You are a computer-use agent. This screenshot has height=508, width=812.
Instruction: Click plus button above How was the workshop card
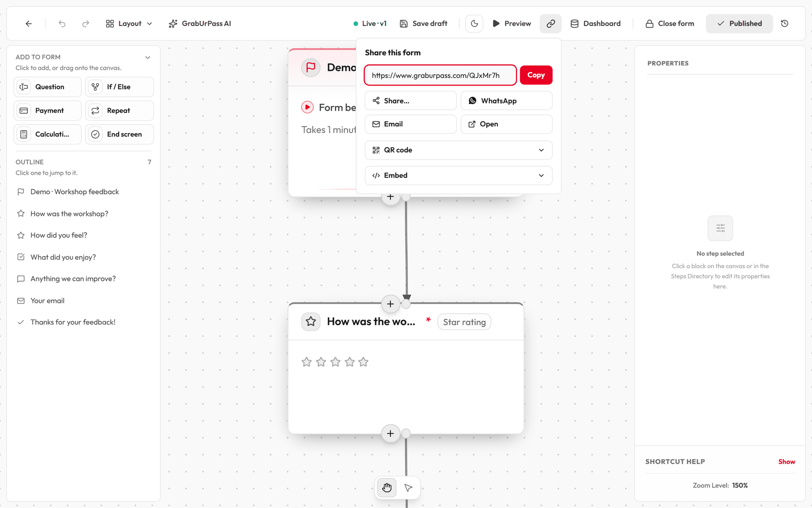390,304
